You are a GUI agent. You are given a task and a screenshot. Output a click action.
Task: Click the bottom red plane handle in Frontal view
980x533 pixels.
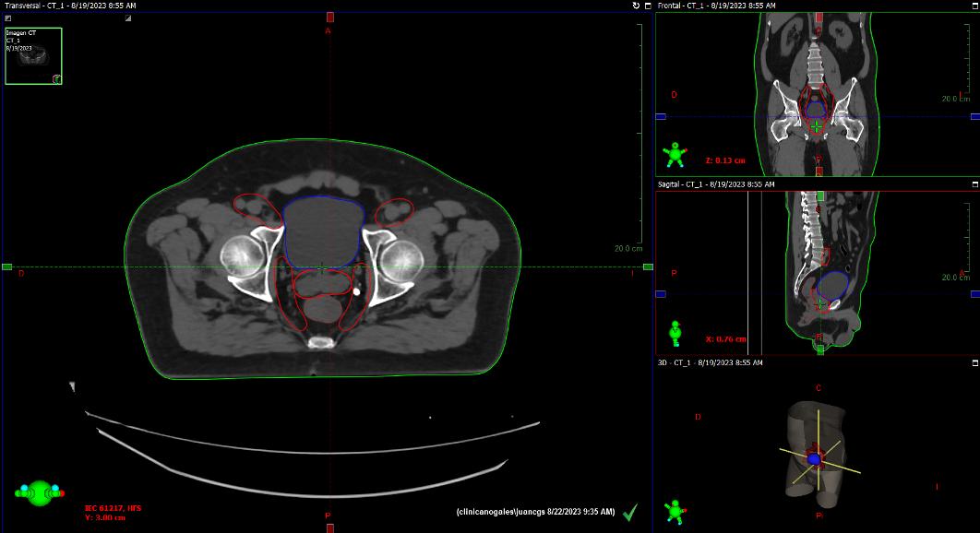[x=819, y=172]
